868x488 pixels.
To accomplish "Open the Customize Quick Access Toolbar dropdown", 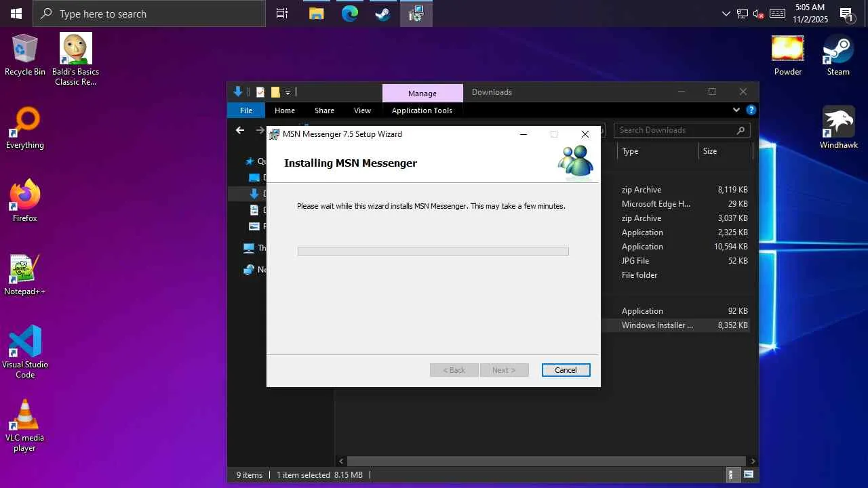I will coord(288,92).
